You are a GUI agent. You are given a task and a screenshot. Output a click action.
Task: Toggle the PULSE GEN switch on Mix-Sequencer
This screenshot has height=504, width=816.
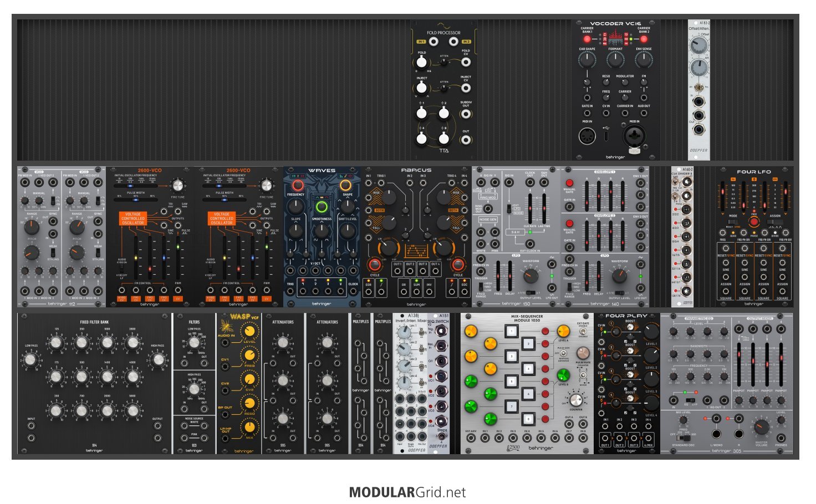click(x=564, y=354)
